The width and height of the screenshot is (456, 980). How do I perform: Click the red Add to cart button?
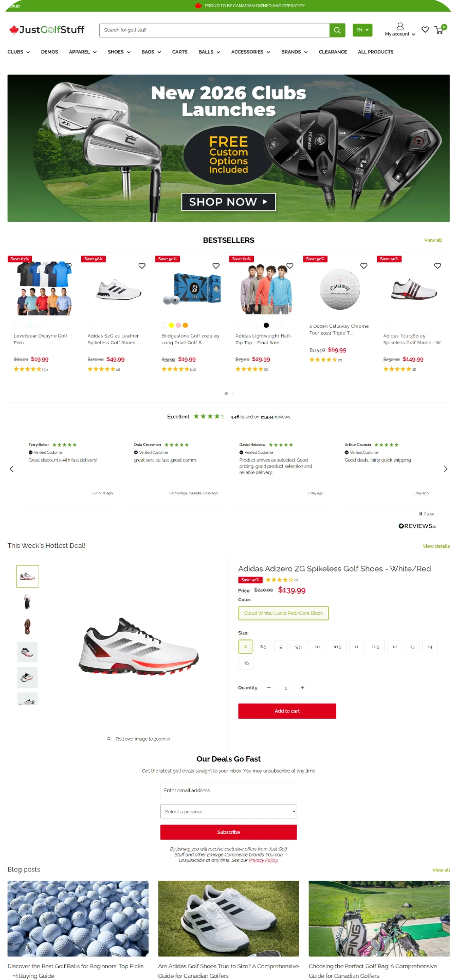pyautogui.click(x=287, y=711)
